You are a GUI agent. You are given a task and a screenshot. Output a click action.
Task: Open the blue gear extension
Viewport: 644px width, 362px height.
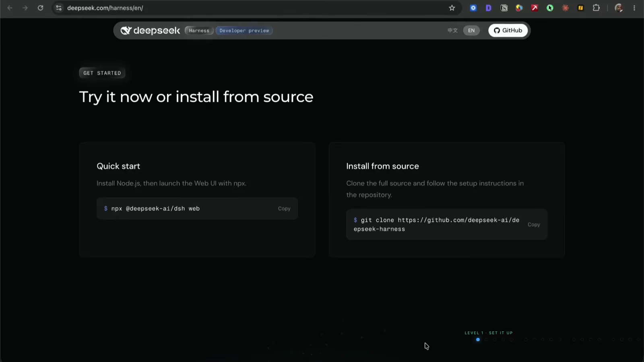[473, 8]
